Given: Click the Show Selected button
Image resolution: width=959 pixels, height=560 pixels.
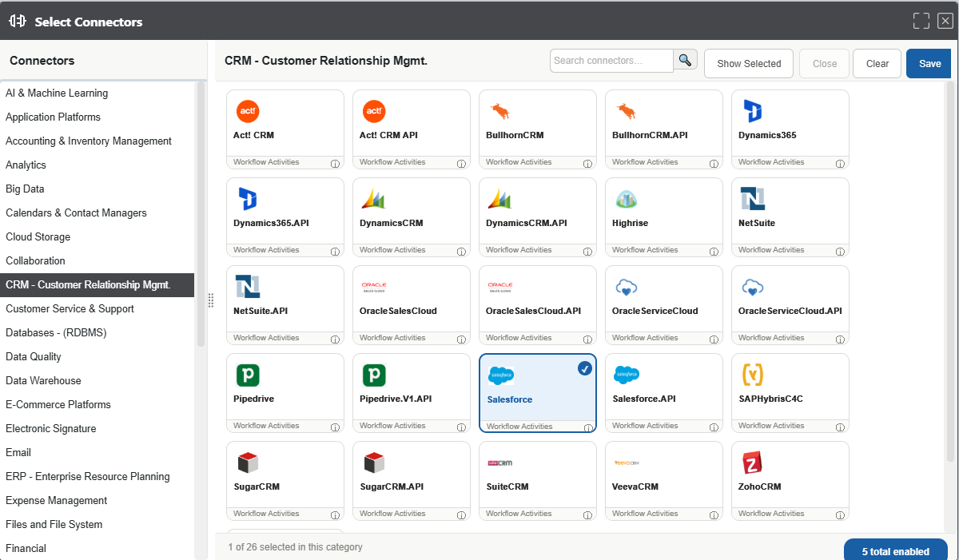Looking at the screenshot, I should (749, 64).
